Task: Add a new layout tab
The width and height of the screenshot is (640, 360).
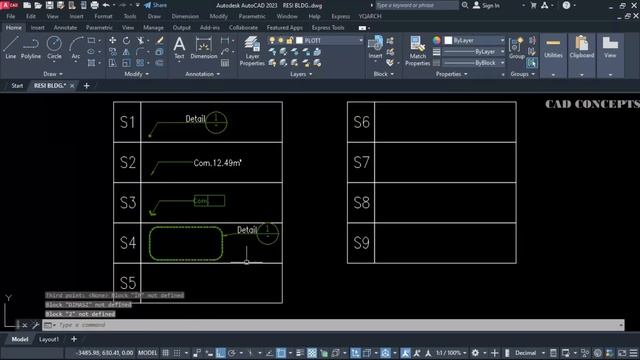Action: pyautogui.click(x=73, y=339)
